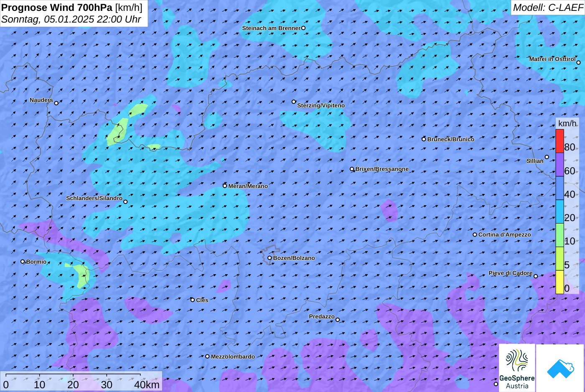Select the purple 60–80 km/h legend swatch
Screen dimensions: 585x392
(560, 165)
